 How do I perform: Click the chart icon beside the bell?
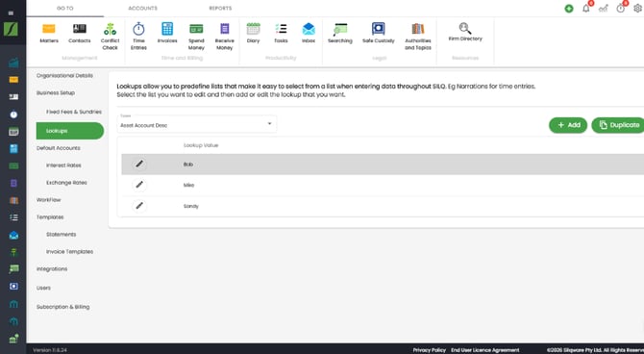pos(604,9)
